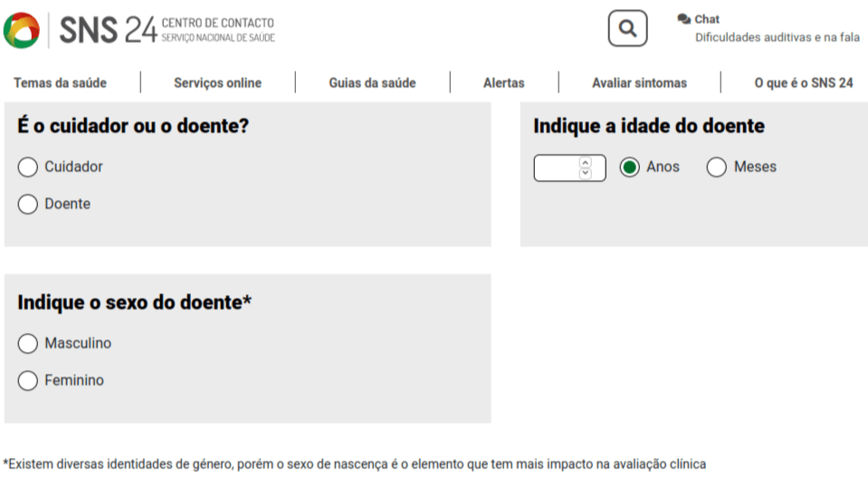Screen dimensions: 868x496
Task: Open the Avaliar sintomas menu item
Action: pos(639,83)
